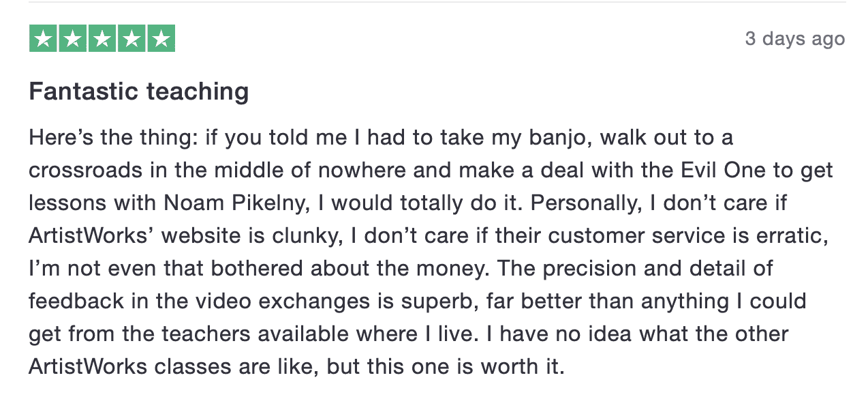Click the "3 days ago" timestamp

[x=794, y=39]
